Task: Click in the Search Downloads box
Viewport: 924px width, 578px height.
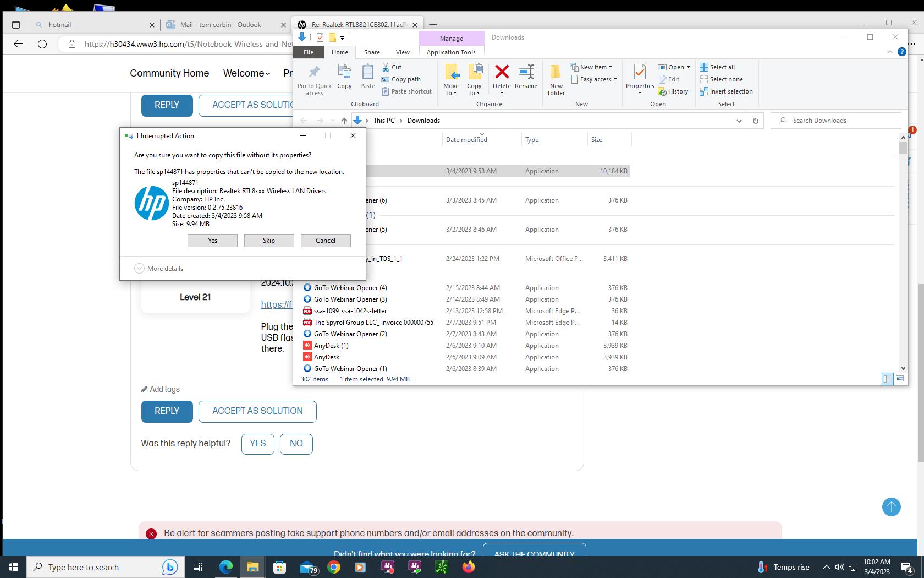Action: tap(836, 120)
